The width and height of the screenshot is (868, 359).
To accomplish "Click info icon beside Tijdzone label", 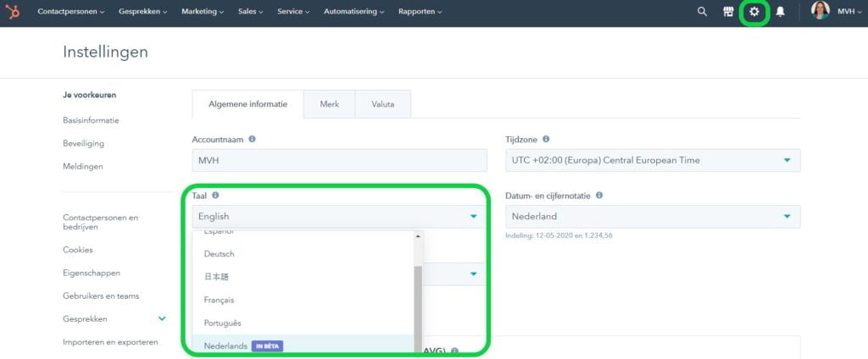I will tap(546, 139).
